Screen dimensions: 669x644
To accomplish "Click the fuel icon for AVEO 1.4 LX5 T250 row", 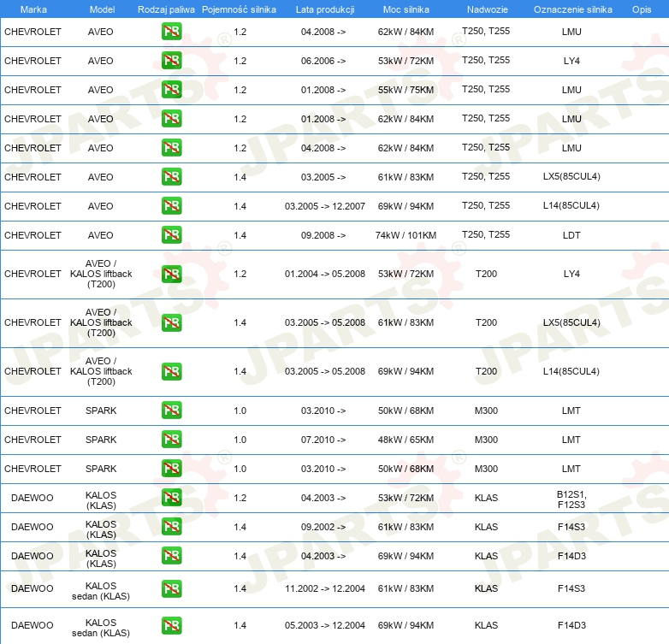I will (171, 176).
